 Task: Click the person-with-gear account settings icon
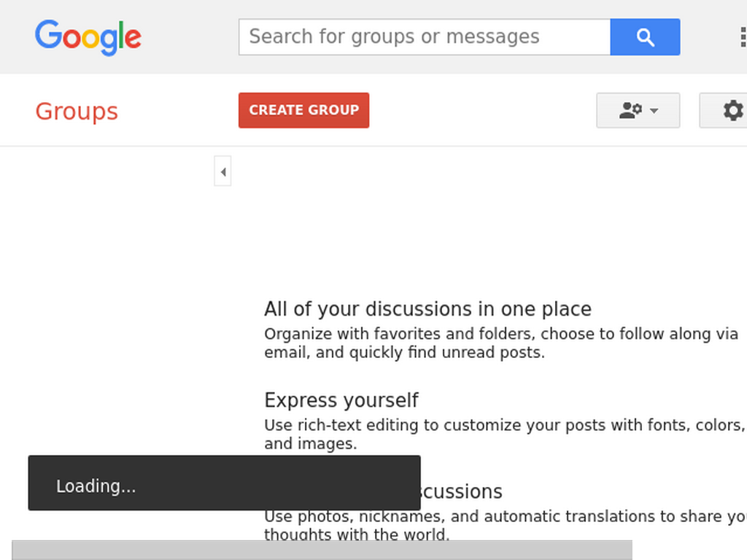click(630, 111)
